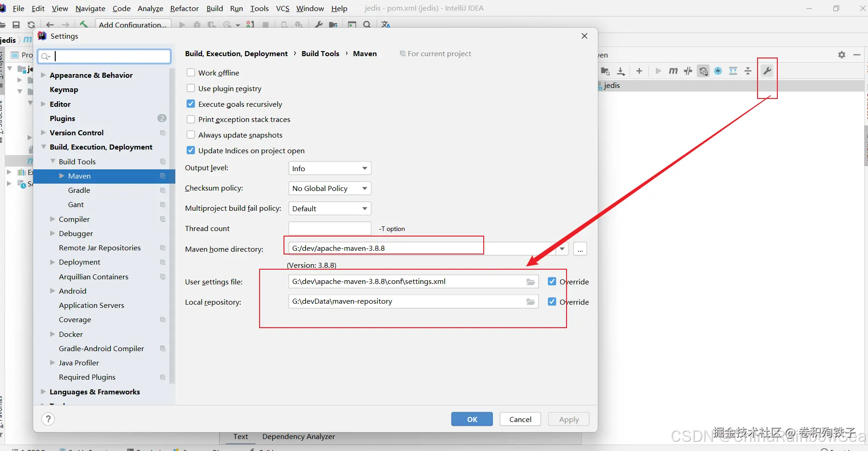Expand the Maven settings subtree

(62, 176)
